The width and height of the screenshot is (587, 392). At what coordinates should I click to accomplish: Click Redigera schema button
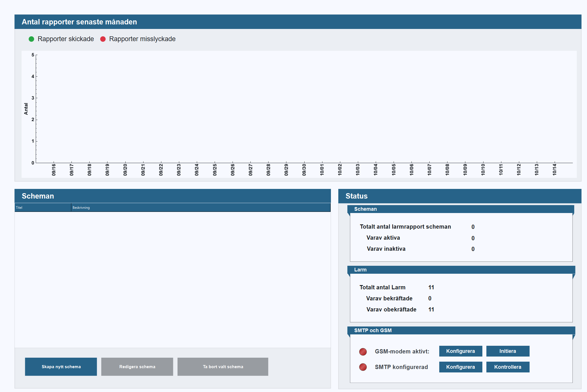pyautogui.click(x=137, y=367)
